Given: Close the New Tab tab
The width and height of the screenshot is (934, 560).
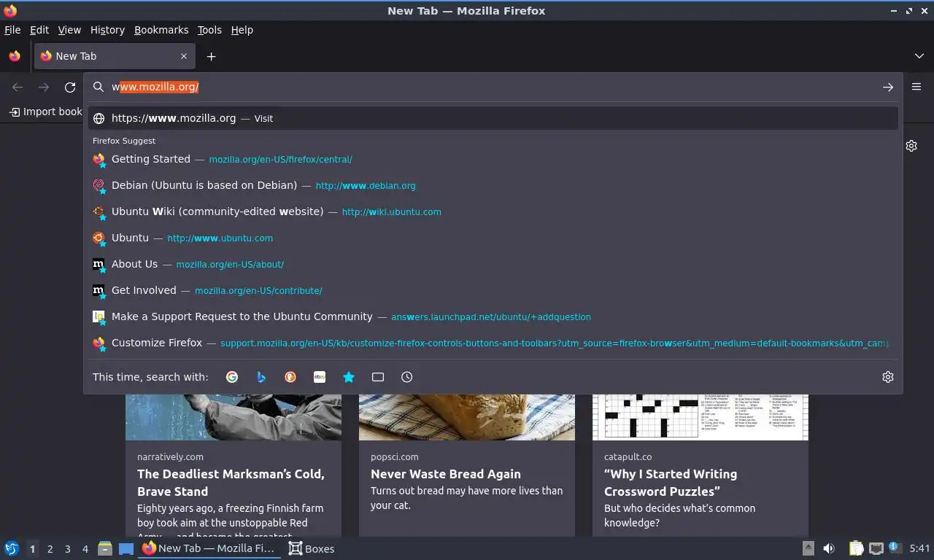Looking at the screenshot, I should 184,56.
